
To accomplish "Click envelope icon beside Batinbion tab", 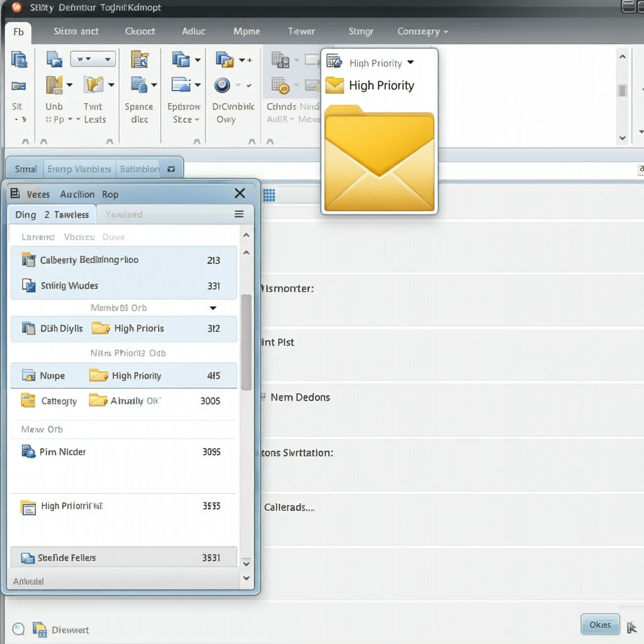I will coord(171,169).
